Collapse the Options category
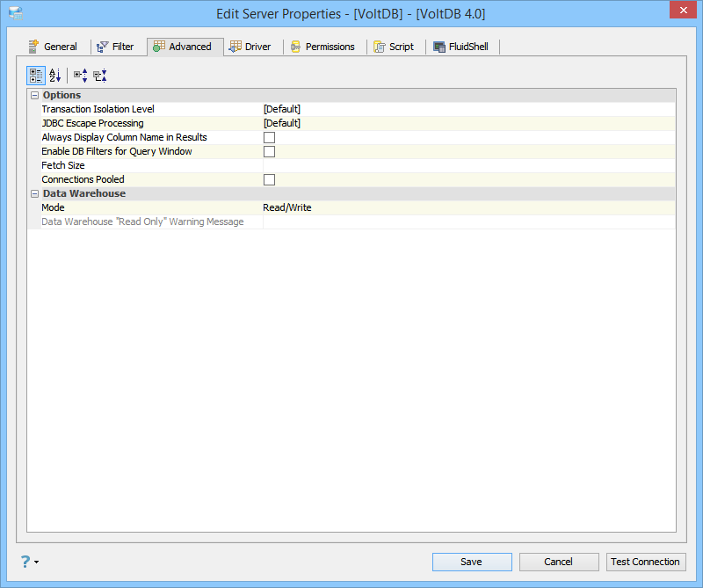This screenshot has width=703, height=588. tap(34, 95)
